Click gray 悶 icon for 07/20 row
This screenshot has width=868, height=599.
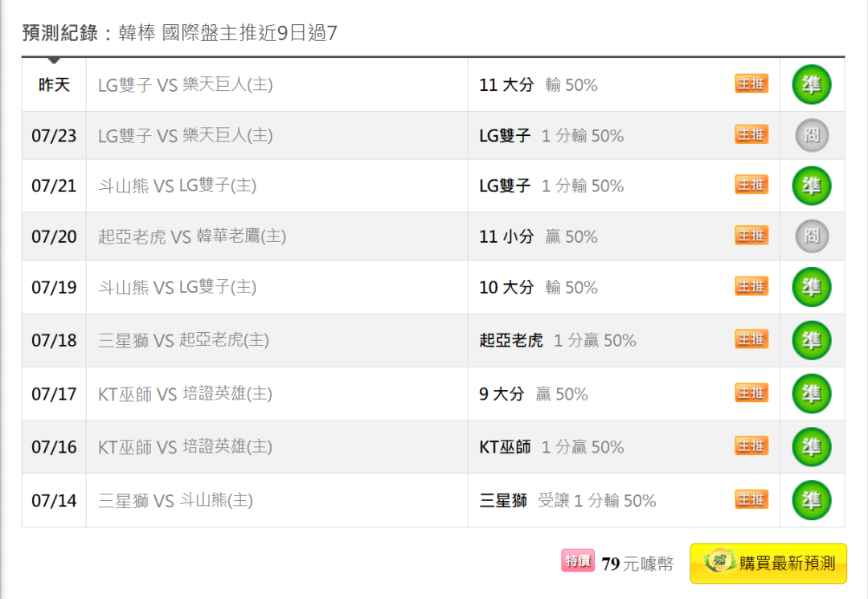(812, 236)
